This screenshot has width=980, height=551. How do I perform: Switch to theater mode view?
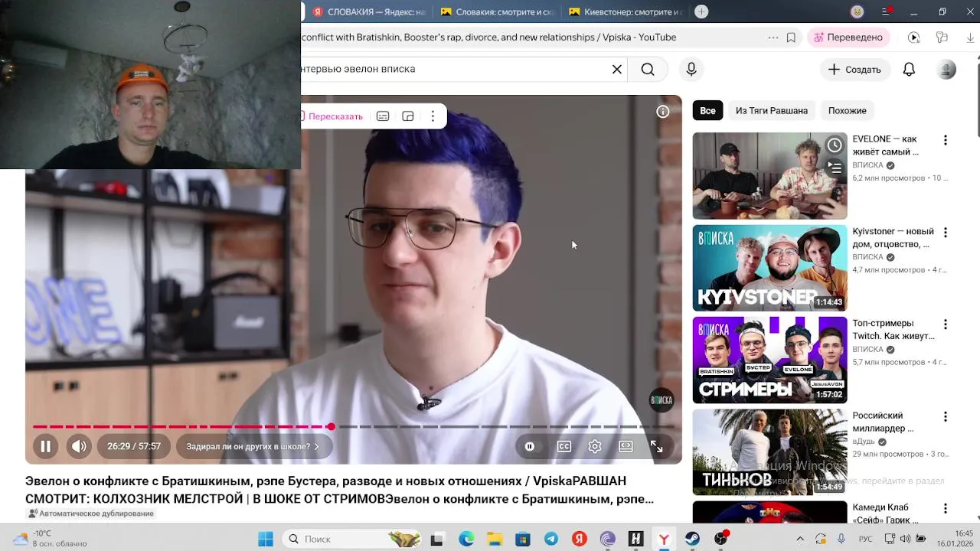(x=626, y=447)
